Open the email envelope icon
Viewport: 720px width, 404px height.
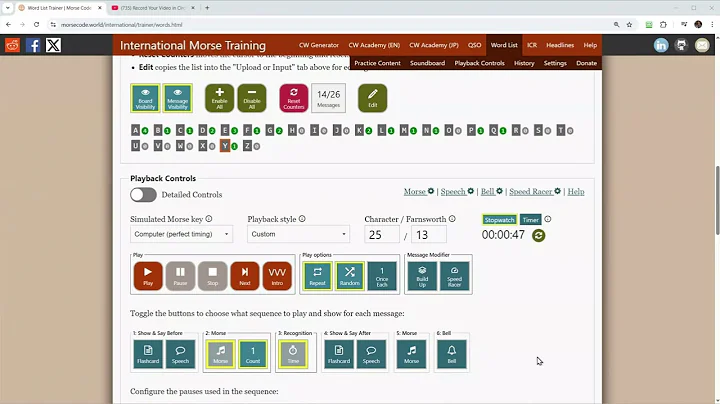(x=702, y=45)
